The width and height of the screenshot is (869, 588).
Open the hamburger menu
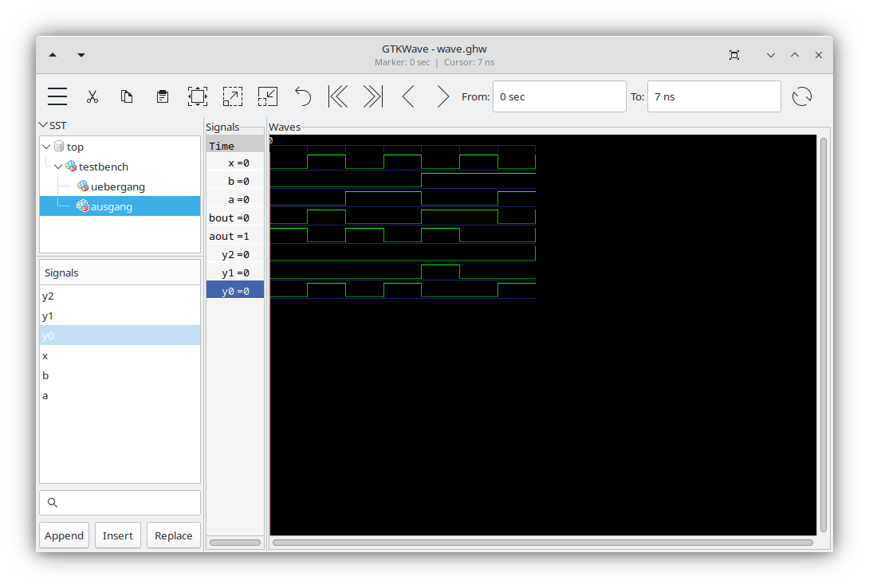pos(57,96)
